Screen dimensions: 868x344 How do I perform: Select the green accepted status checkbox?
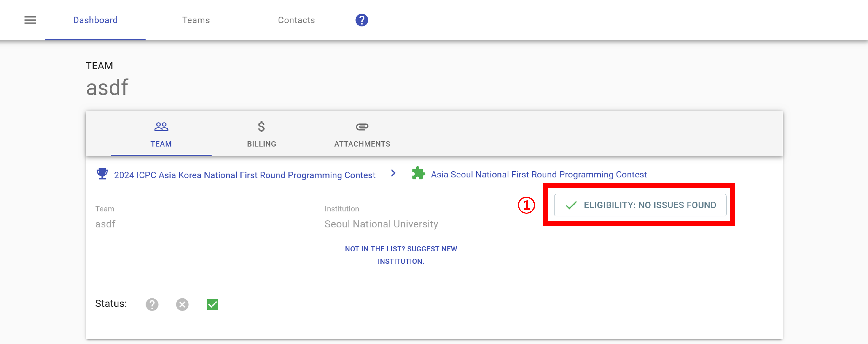[212, 304]
